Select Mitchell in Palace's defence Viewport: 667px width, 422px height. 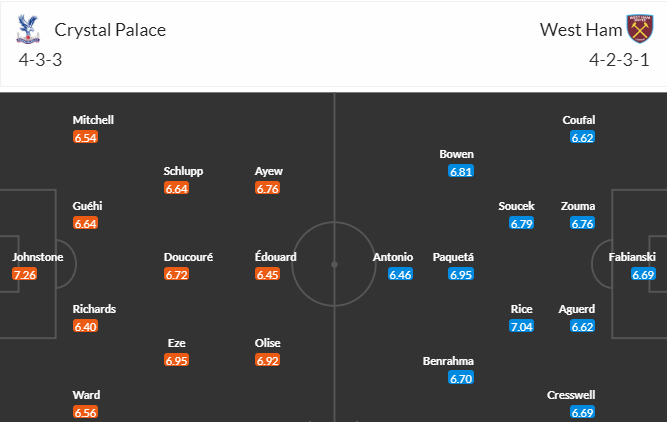[x=93, y=120]
